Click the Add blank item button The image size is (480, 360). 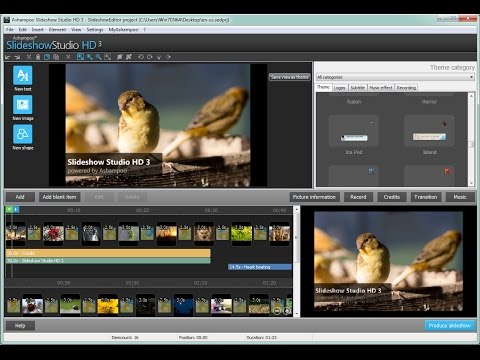pos(59,197)
